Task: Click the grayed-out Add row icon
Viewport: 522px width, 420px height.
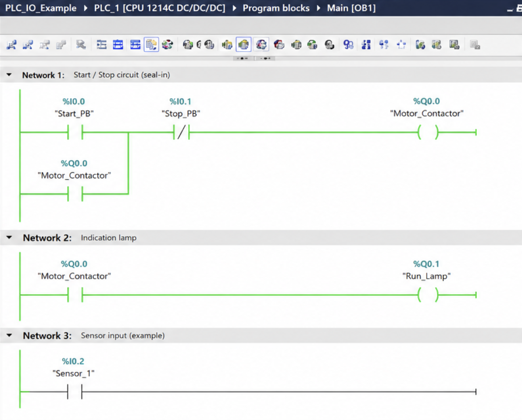Action: [61, 45]
